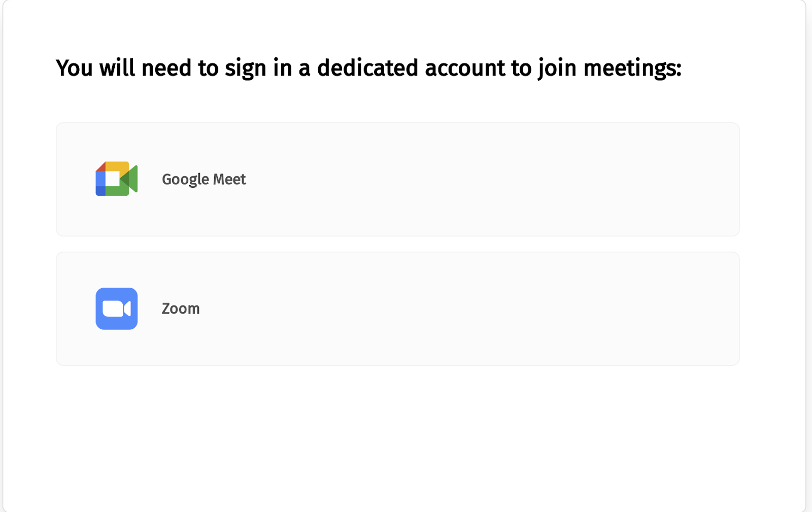
Task: Hit the Zoom app icon square
Action: click(116, 309)
